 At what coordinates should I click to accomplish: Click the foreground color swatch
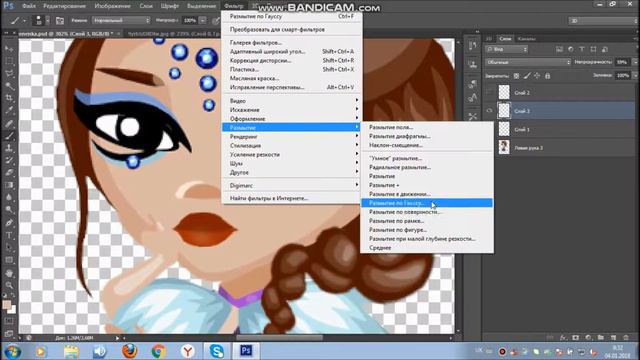click(7, 305)
